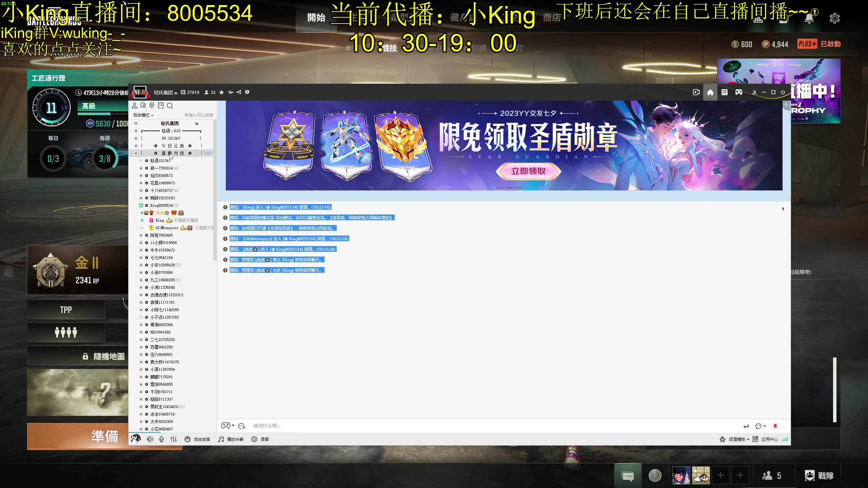Favorite the channel with the star icon
Screen dimensions: 868x488
(221, 92)
